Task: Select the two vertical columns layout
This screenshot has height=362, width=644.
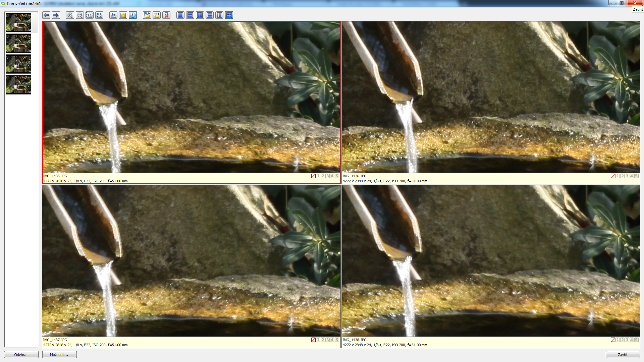Action: point(200,15)
